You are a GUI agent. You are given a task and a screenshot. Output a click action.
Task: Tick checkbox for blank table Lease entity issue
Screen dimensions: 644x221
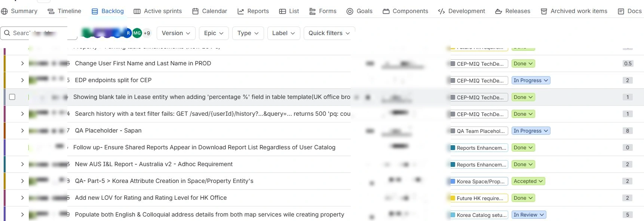coord(12,97)
